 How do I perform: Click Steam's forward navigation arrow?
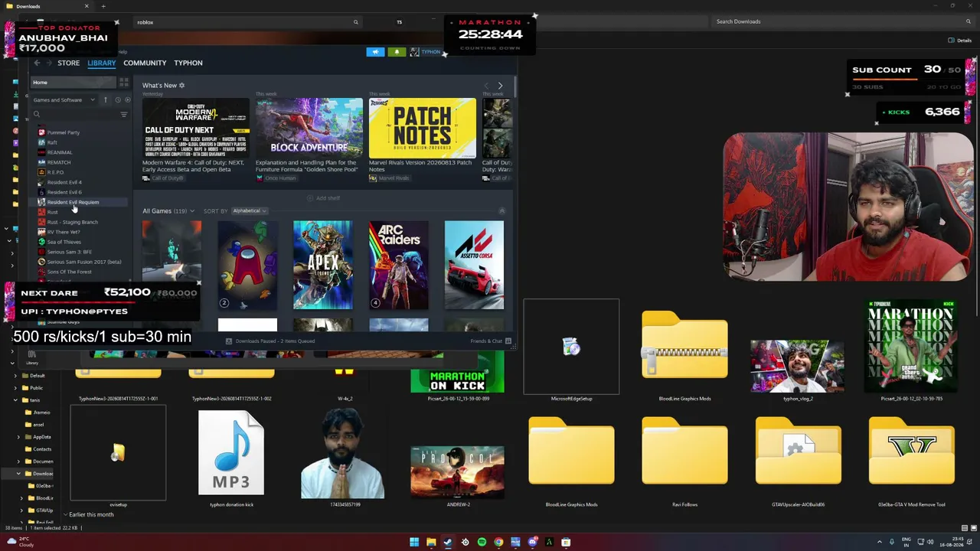pyautogui.click(x=50, y=63)
